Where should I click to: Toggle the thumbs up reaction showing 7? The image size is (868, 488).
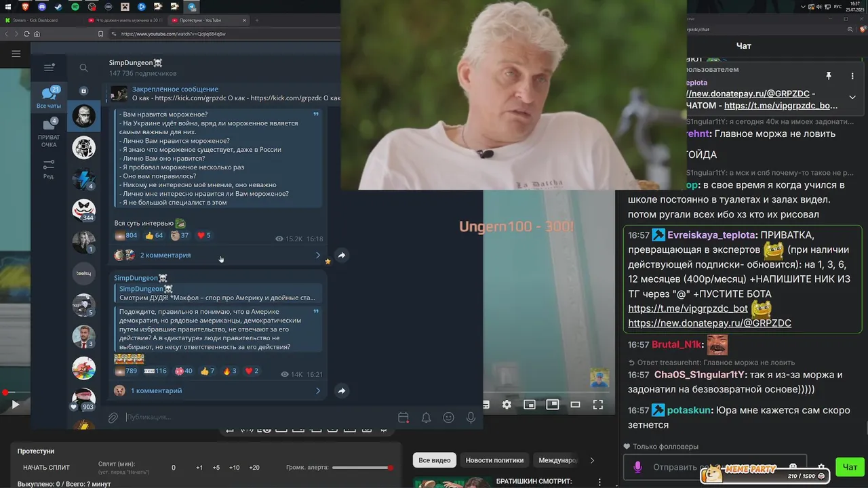pos(207,371)
